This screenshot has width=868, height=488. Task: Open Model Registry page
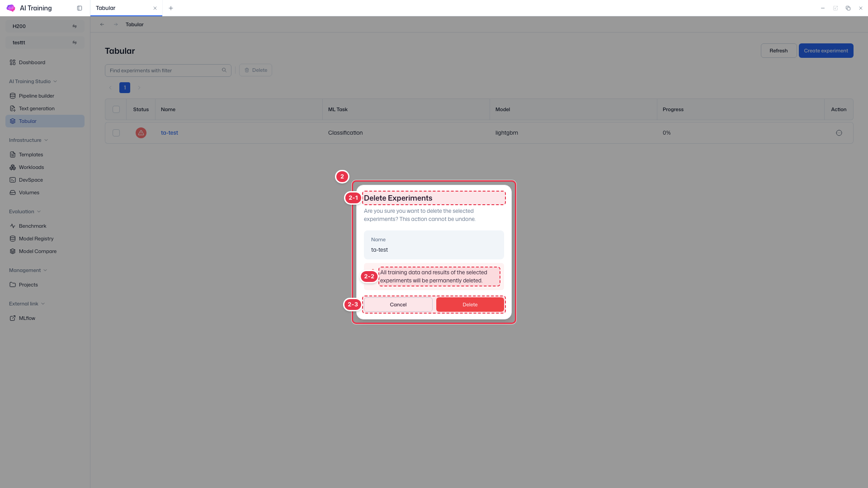pyautogui.click(x=45, y=239)
